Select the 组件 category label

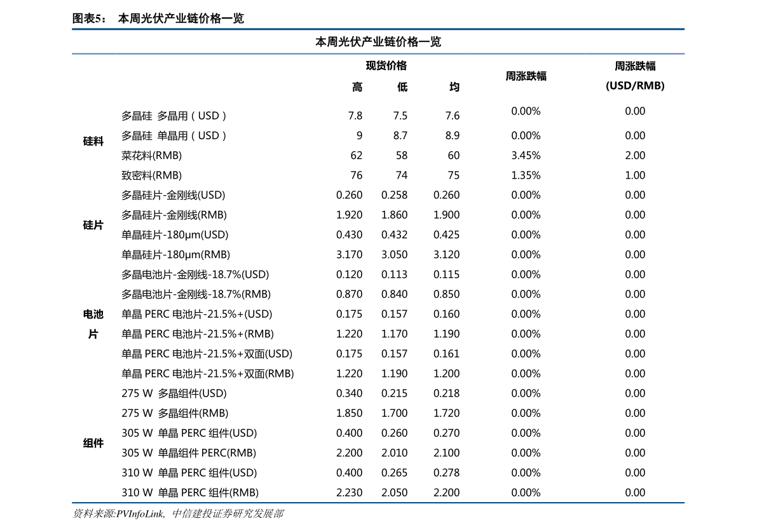pos(92,443)
